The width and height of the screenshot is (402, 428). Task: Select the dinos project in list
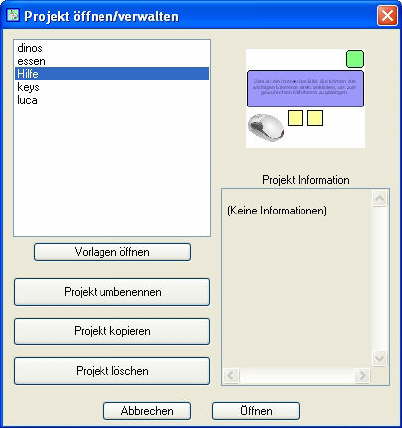[112, 48]
